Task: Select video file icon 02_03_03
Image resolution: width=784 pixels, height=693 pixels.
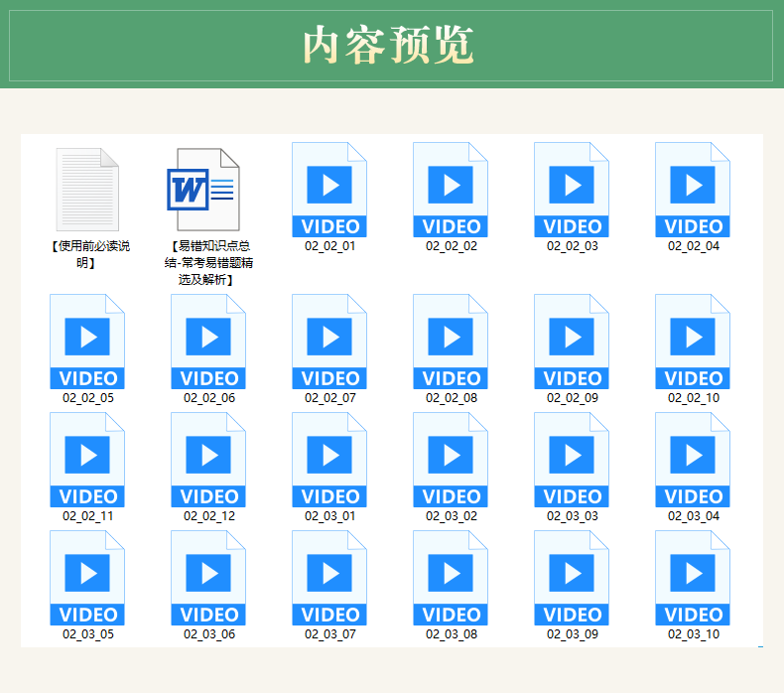Action: coord(572,460)
